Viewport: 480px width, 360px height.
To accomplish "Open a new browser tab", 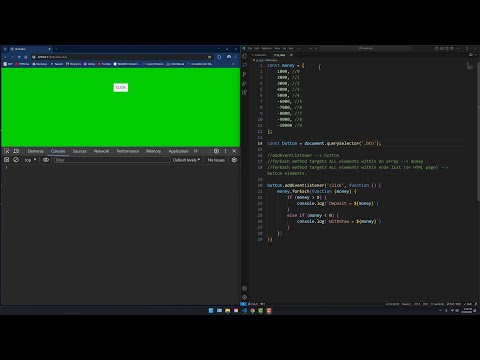I will click(56, 49).
